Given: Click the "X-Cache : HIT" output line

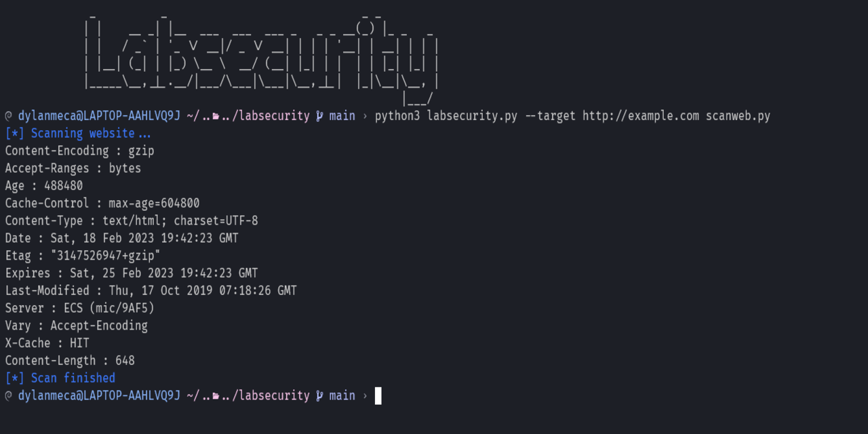Looking at the screenshot, I should tap(47, 343).
